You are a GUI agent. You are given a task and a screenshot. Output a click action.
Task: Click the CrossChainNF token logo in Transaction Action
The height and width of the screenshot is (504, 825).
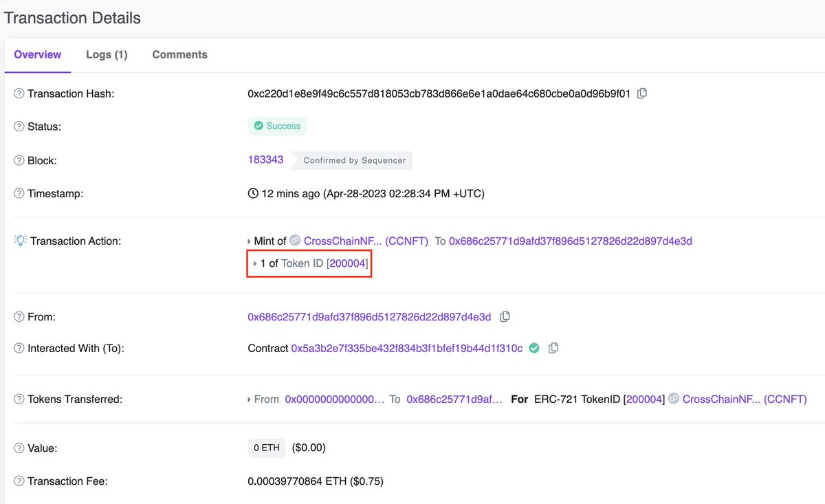pos(294,241)
